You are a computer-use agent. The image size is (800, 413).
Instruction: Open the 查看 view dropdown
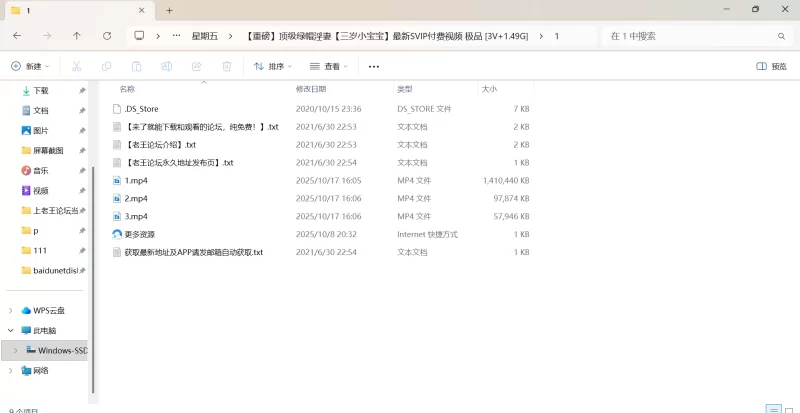click(329, 67)
